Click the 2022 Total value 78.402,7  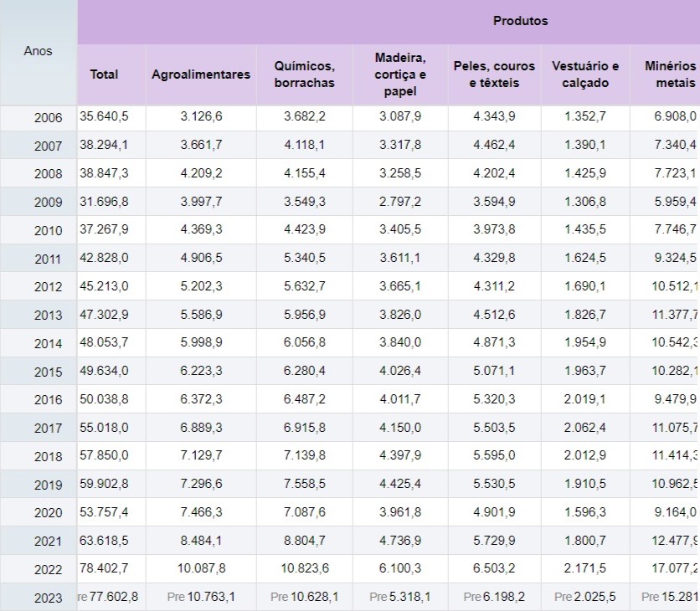pyautogui.click(x=104, y=569)
